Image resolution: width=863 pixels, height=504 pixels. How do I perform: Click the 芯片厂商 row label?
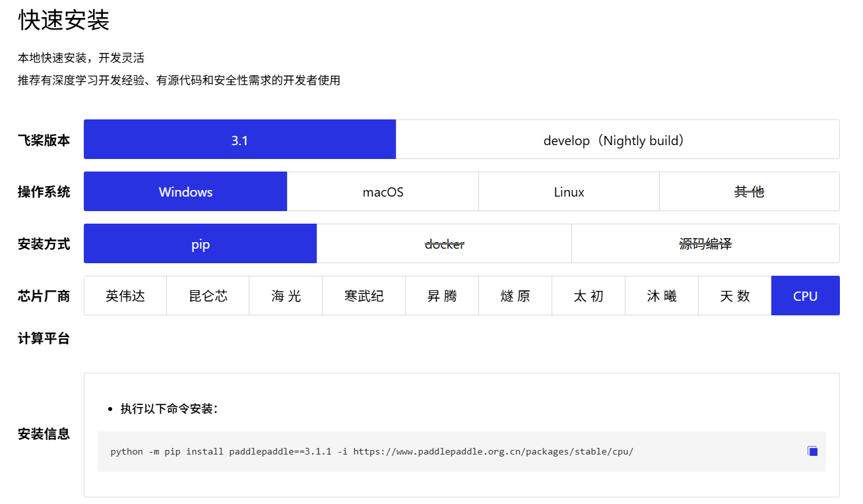[x=44, y=296]
